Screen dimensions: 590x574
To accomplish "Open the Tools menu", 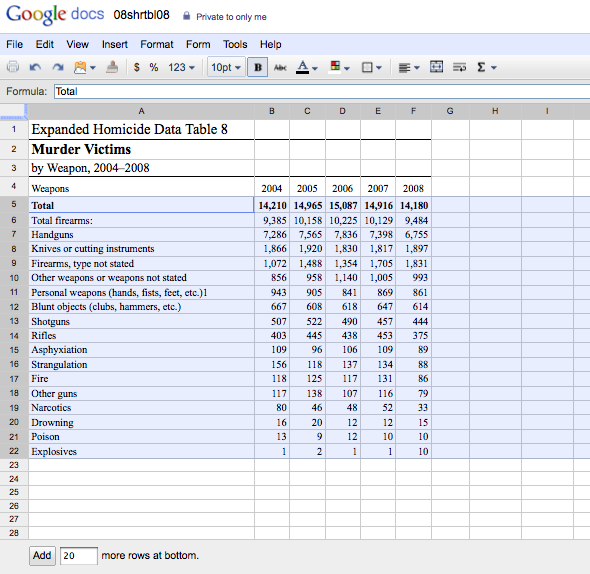I will 235,44.
